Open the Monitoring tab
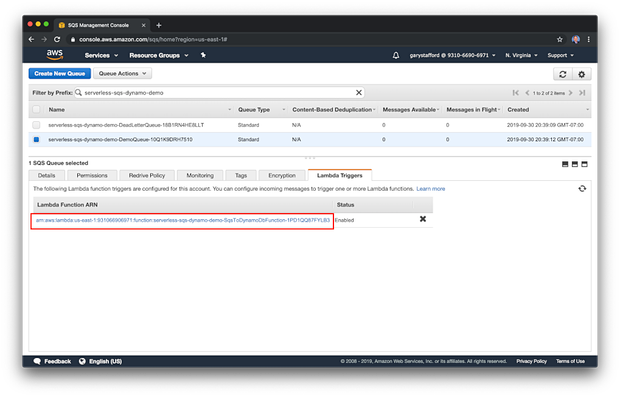This screenshot has width=620, height=397. 200,176
